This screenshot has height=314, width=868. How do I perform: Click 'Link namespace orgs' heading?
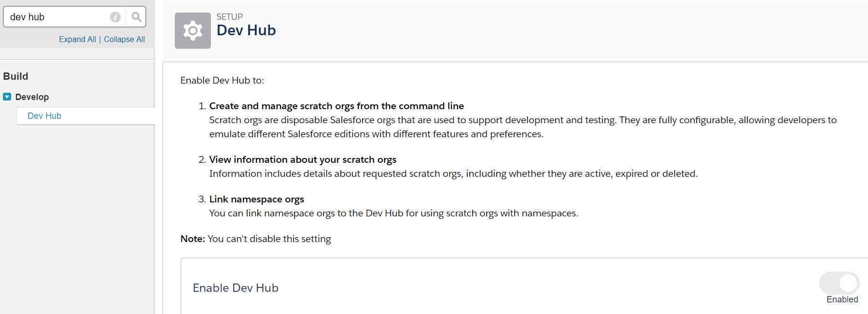(x=256, y=199)
